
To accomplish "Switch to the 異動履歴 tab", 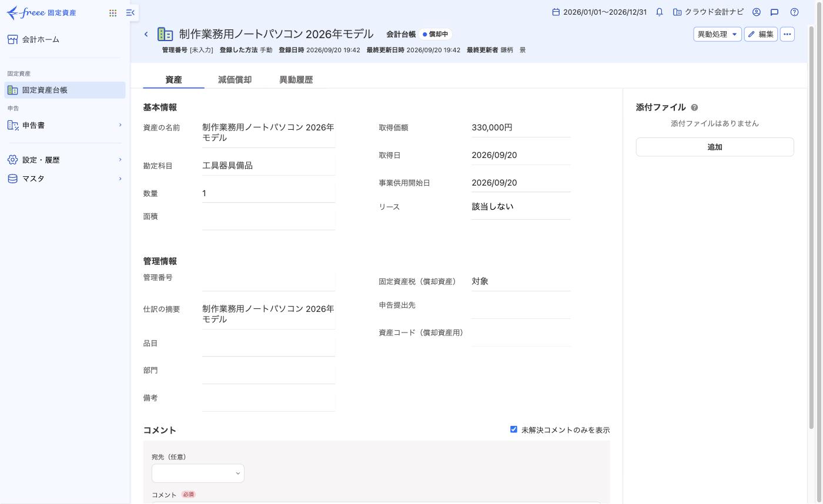I will (x=296, y=80).
